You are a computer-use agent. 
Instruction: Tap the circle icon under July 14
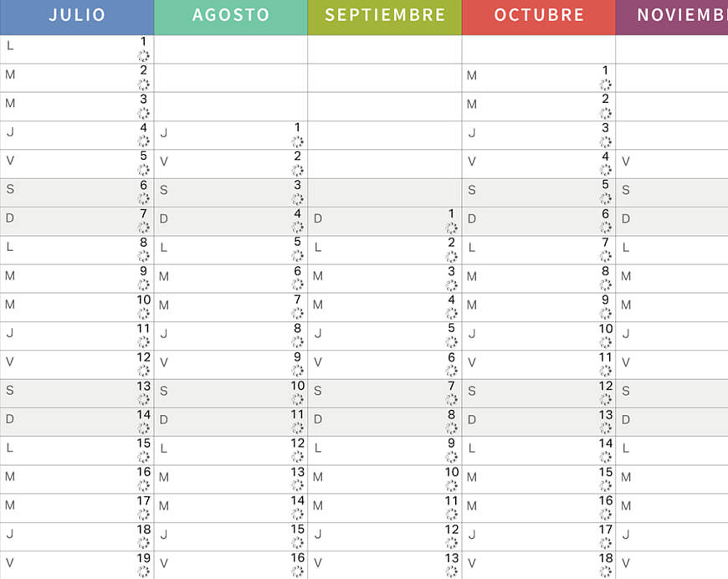(143, 428)
